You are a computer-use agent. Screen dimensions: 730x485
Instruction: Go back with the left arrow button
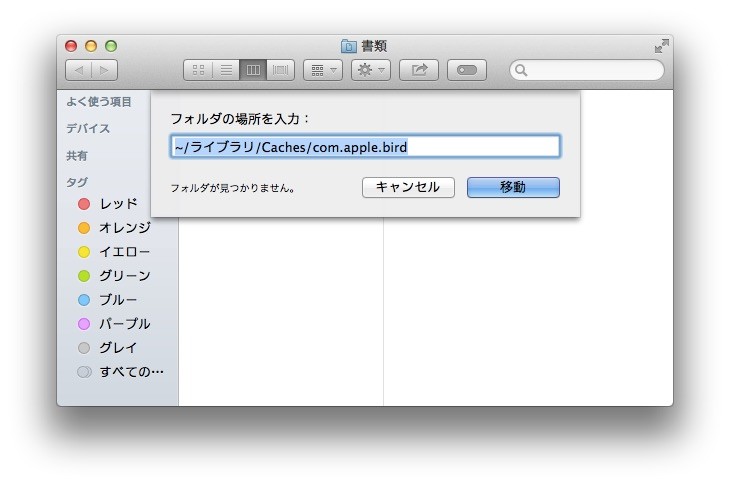(x=79, y=70)
